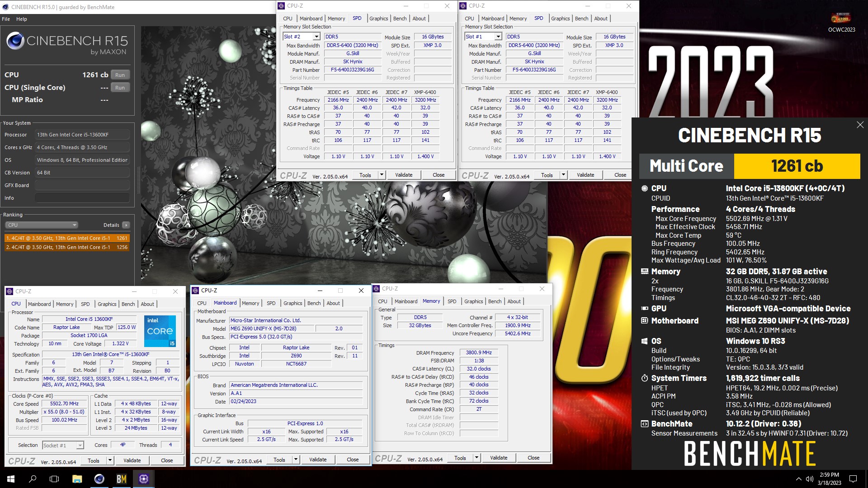The image size is (868, 488).
Task: Click BenchMate Memory section icon
Action: 645,272
